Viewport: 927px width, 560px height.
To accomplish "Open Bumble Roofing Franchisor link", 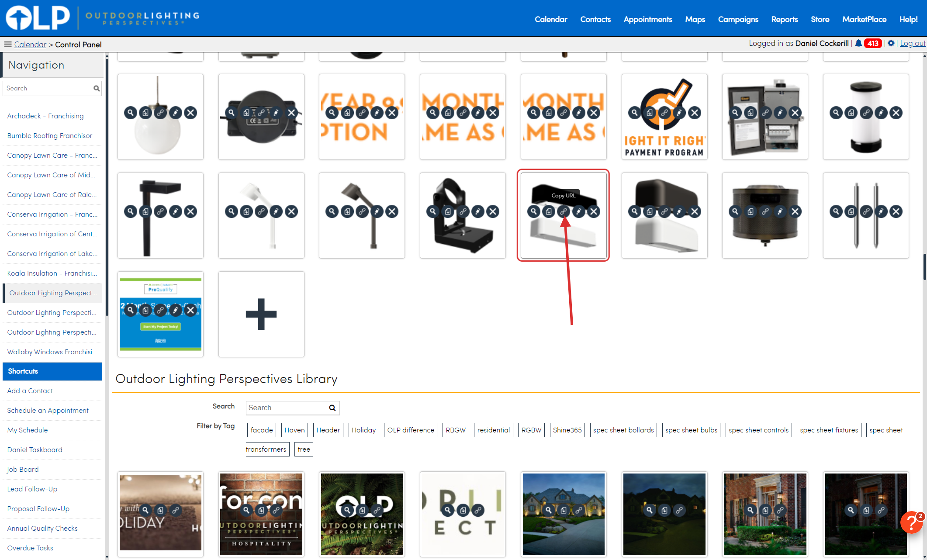I will [x=50, y=136].
